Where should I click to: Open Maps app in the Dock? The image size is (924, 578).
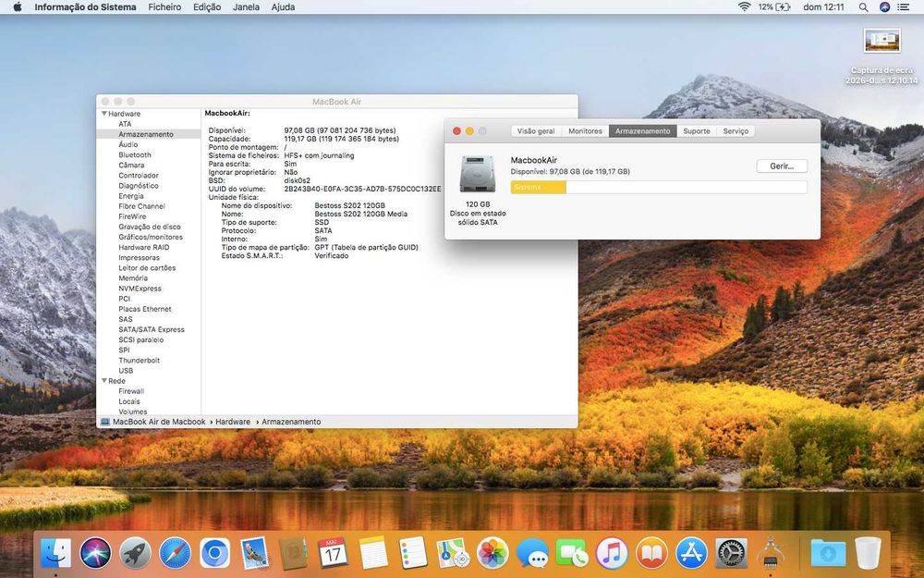tap(453, 554)
